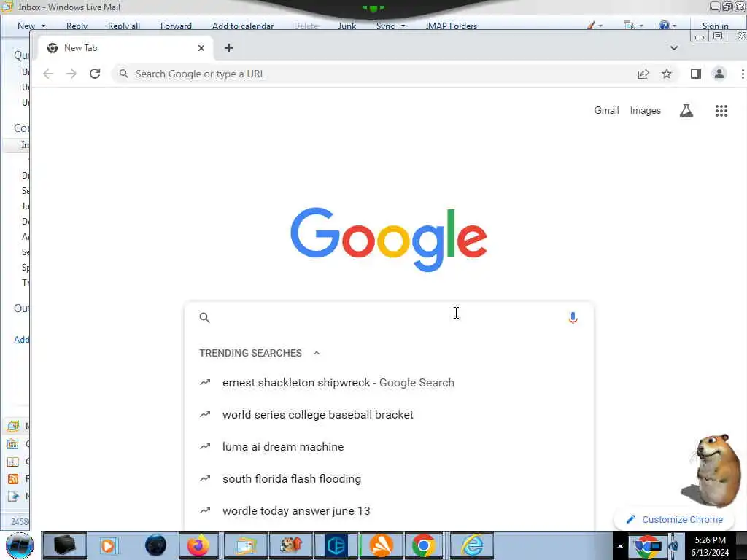Reload the page in Chrome
747x560 pixels.
pos(95,74)
